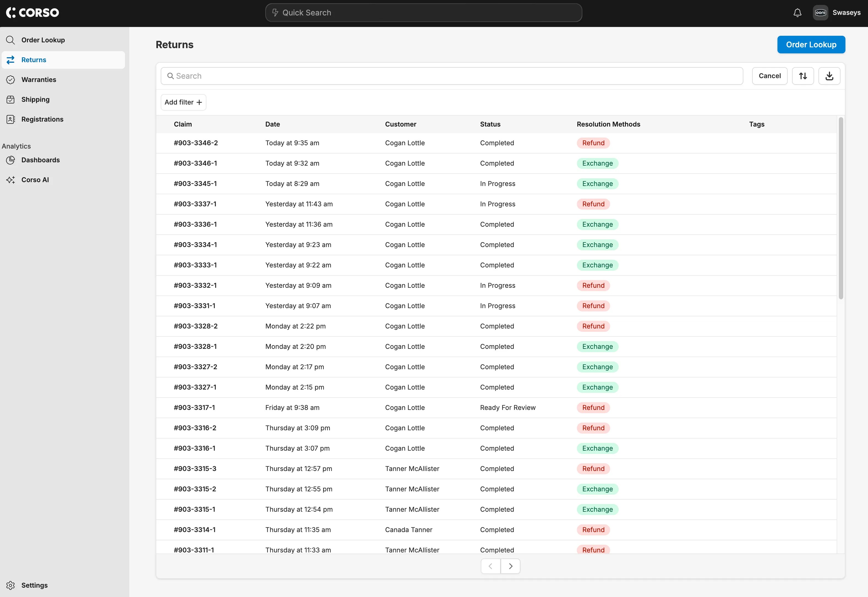Click the Corso logo
The image size is (868, 597).
(32, 12)
